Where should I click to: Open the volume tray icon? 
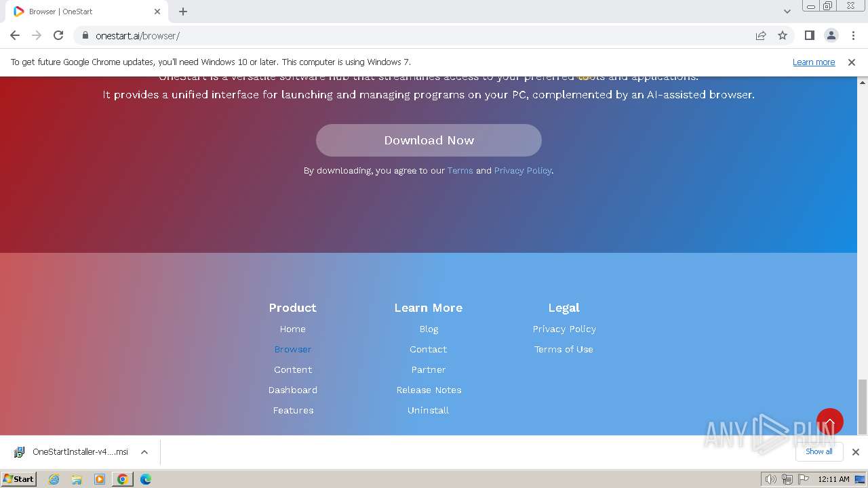point(771,479)
